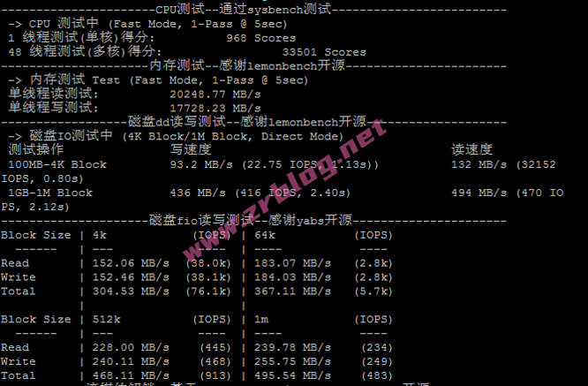
Task: Click the fio disk test yabs header line
Action: 253,220
